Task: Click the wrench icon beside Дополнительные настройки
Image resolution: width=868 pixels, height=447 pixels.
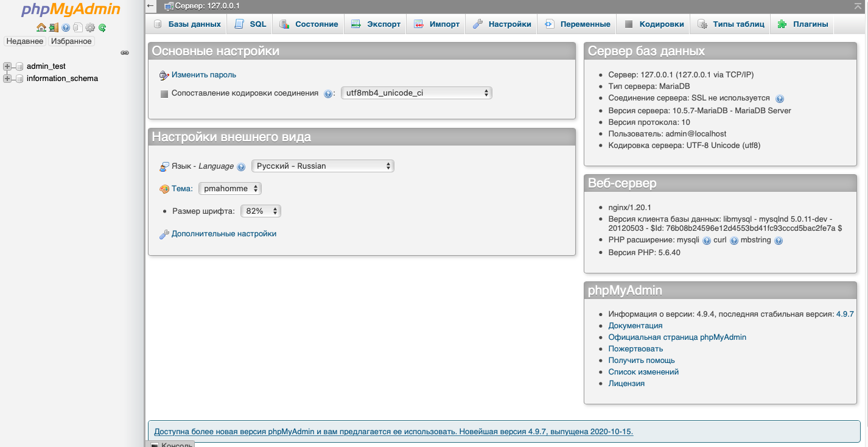Action: click(x=164, y=234)
